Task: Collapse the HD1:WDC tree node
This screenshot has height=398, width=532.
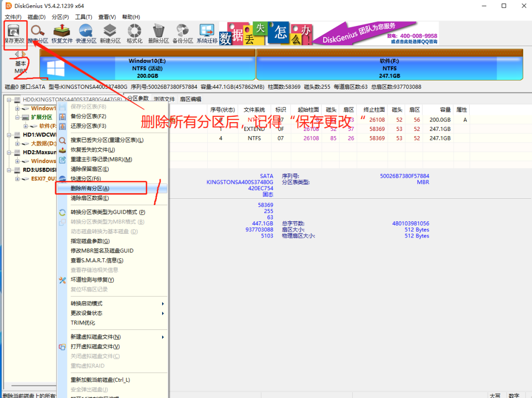Action: [9, 135]
